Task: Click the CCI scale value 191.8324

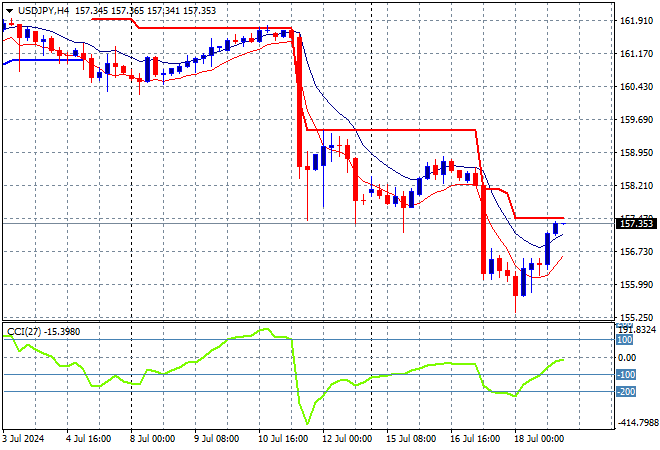Action: [637, 330]
